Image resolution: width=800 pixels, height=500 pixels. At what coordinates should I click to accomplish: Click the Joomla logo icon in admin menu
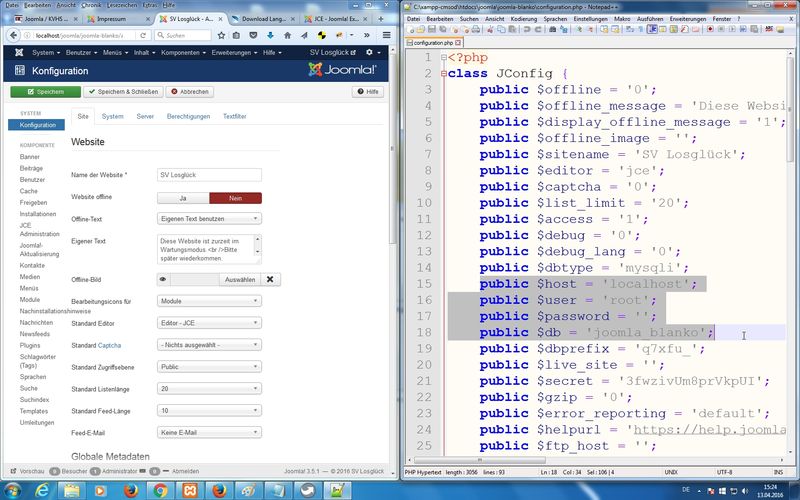click(20, 52)
